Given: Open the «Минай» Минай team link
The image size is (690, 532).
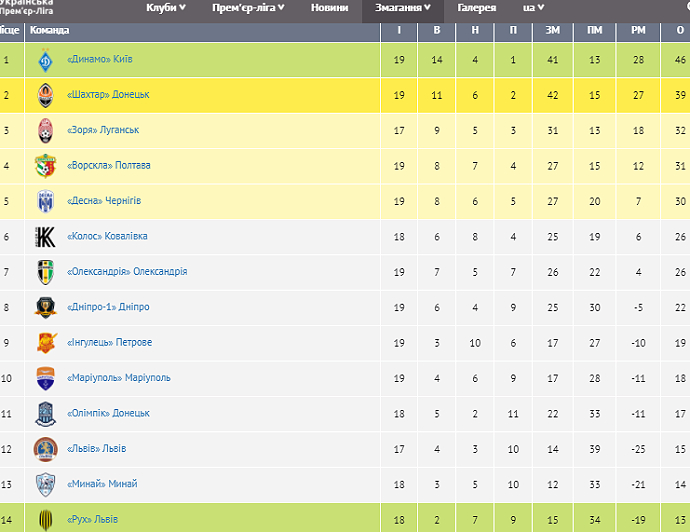Looking at the screenshot, I should (x=101, y=484).
